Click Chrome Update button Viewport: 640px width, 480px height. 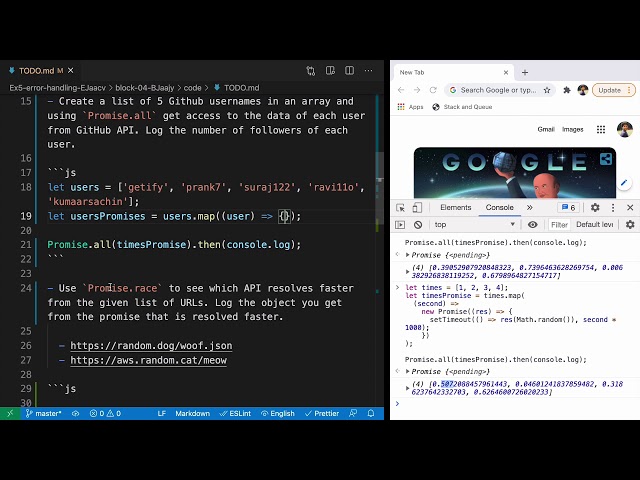pyautogui.click(x=614, y=90)
